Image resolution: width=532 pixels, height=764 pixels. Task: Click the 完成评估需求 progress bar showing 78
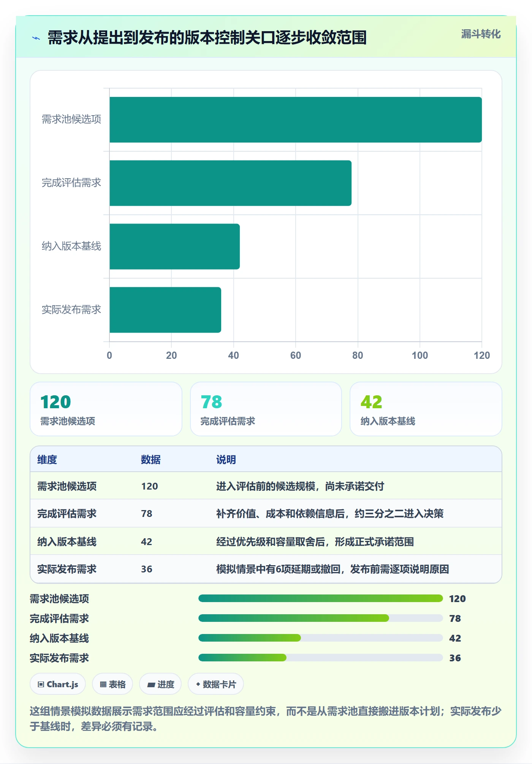click(320, 618)
